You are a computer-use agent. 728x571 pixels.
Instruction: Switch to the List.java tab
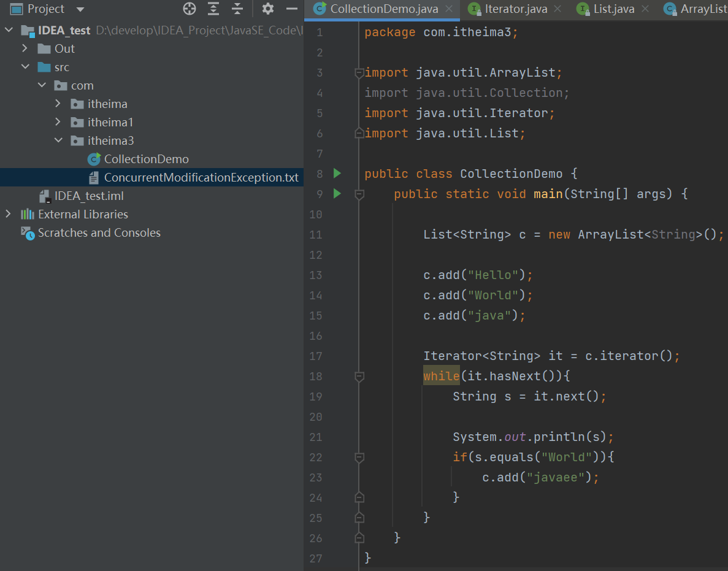pyautogui.click(x=613, y=9)
